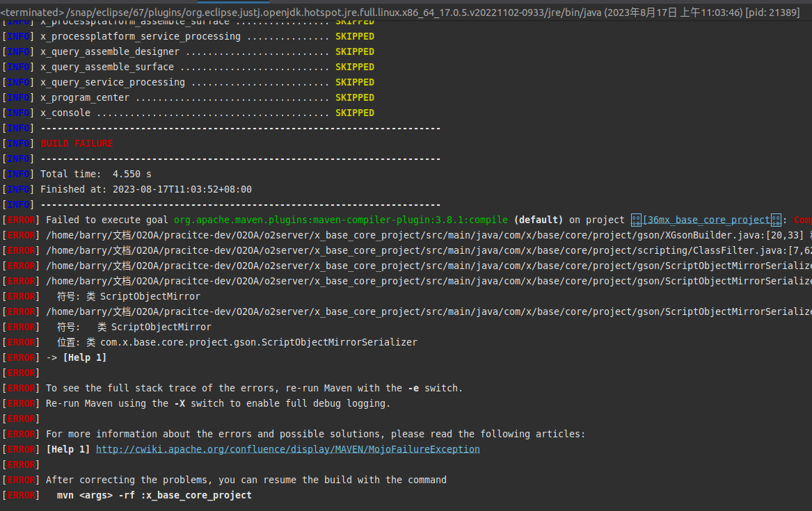Click the Finished at timestamp line
This screenshot has height=511, width=812.
pyautogui.click(x=146, y=189)
